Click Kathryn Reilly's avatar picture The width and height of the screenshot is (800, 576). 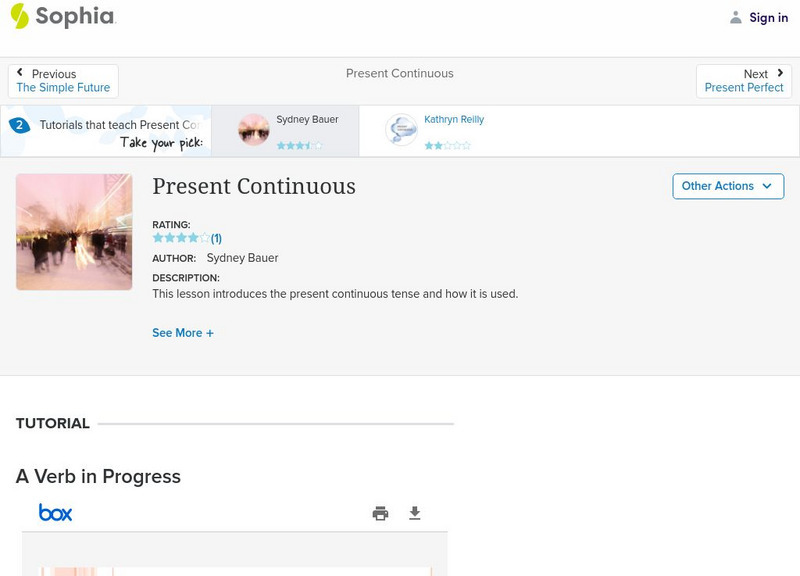pyautogui.click(x=401, y=130)
